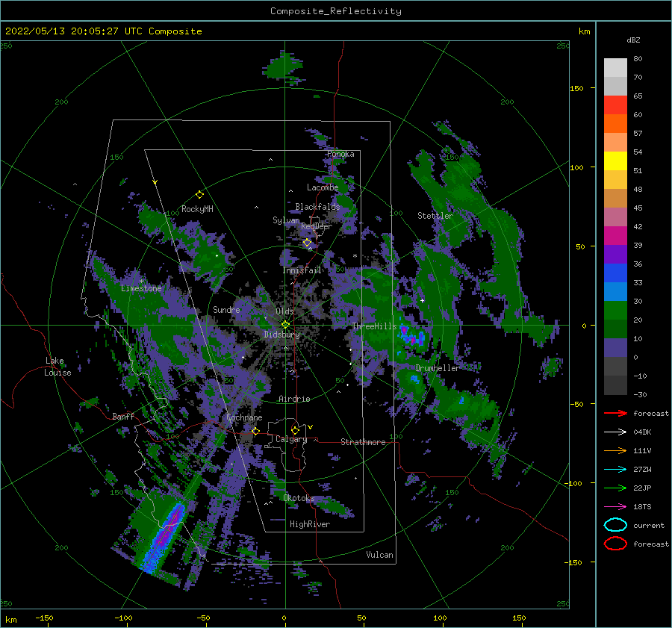
Task: Select the magenta 42-39 dBZ swatch
Action: [615, 236]
